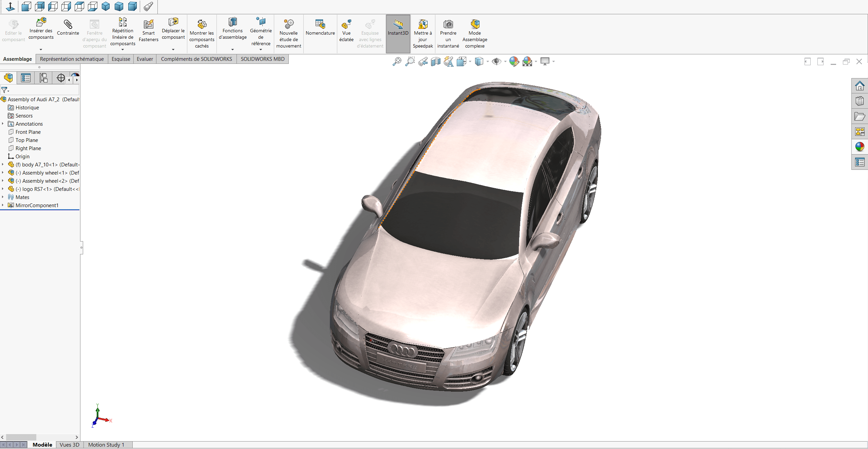Open Compléments de SOLIDWORKS tab
This screenshot has height=449, width=868.
pyautogui.click(x=196, y=59)
